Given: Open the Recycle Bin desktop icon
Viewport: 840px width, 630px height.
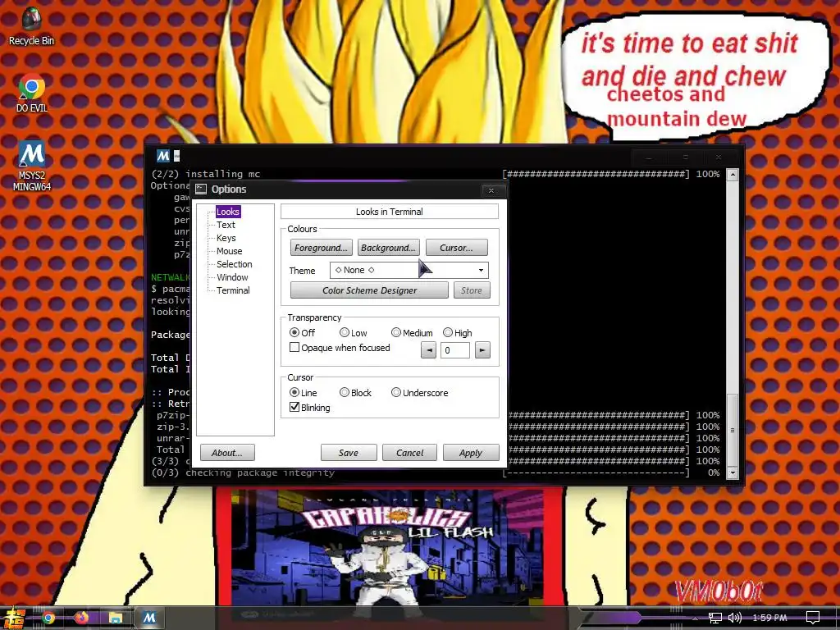Looking at the screenshot, I should point(32,27).
